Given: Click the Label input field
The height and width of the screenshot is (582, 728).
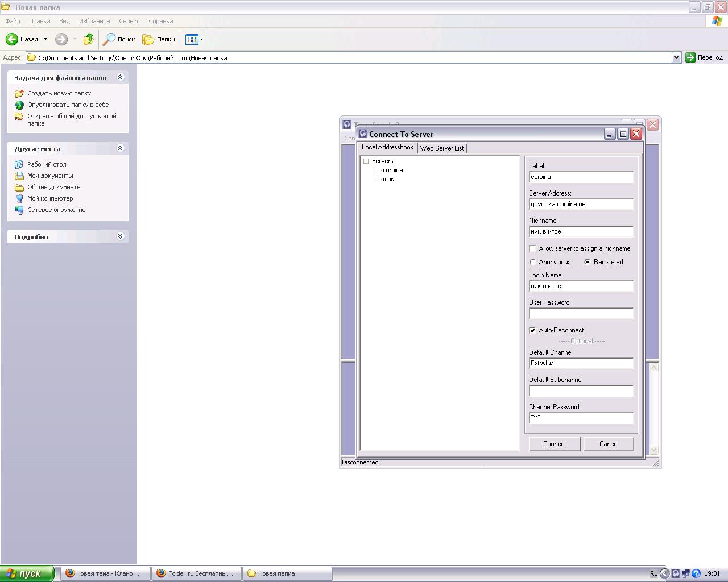Looking at the screenshot, I should tap(581, 177).
